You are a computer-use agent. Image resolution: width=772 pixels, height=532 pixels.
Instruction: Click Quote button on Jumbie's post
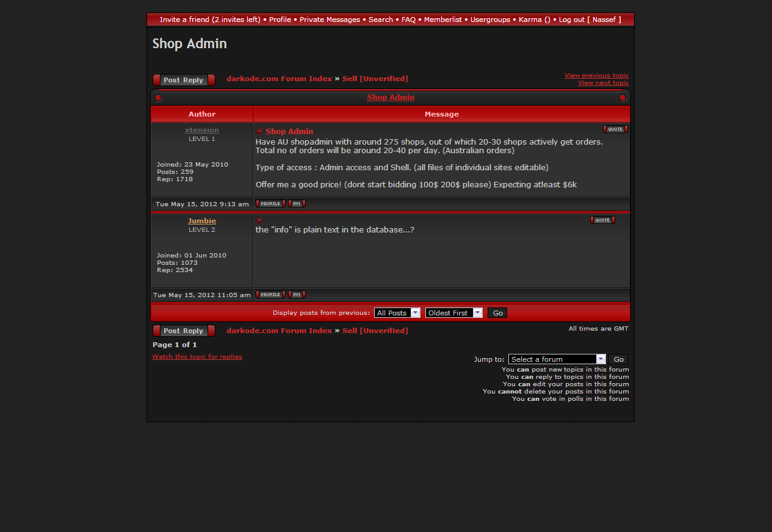click(602, 220)
